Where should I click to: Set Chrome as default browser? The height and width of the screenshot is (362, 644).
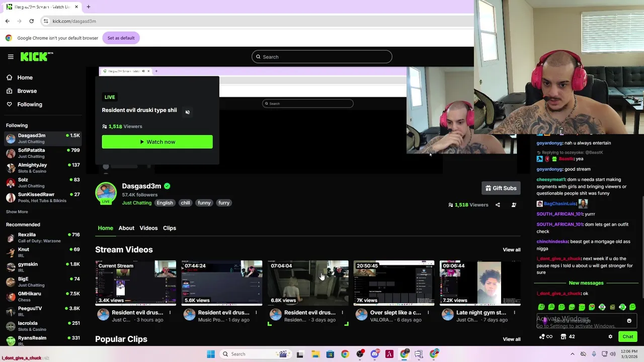(x=121, y=38)
